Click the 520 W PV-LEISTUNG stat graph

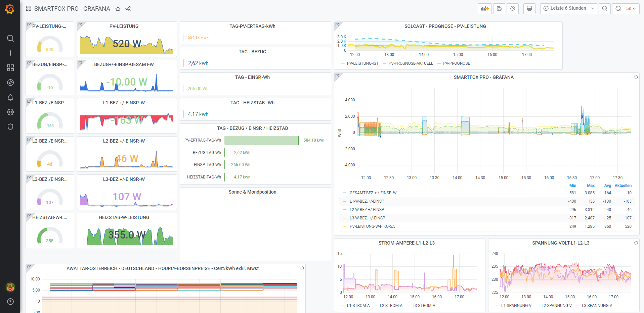tap(127, 44)
